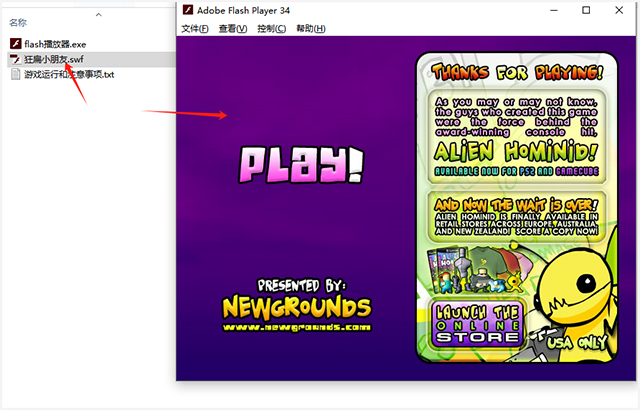640x410 pixels.
Task: Select file name 狂扁小朋友.swf
Action: (54, 60)
